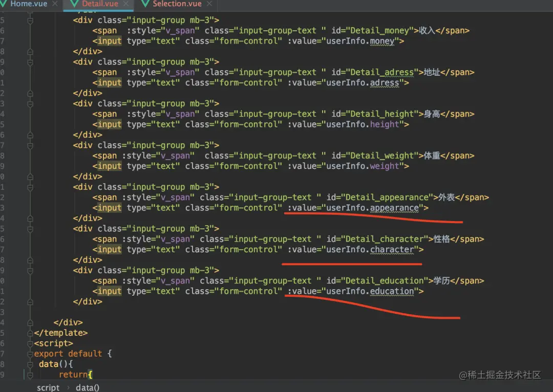Click the userInfo.height binding text
Image resolution: width=553 pixels, height=392 pixels.
362,124
